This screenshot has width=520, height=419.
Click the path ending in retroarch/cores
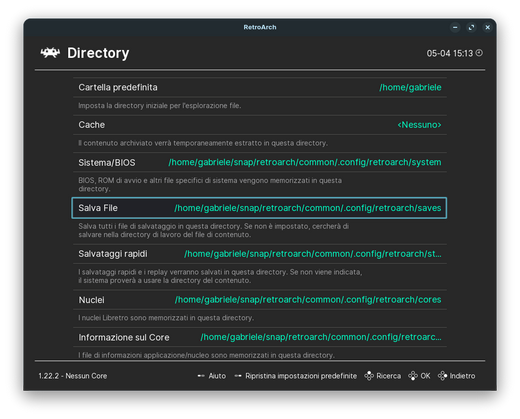point(308,300)
